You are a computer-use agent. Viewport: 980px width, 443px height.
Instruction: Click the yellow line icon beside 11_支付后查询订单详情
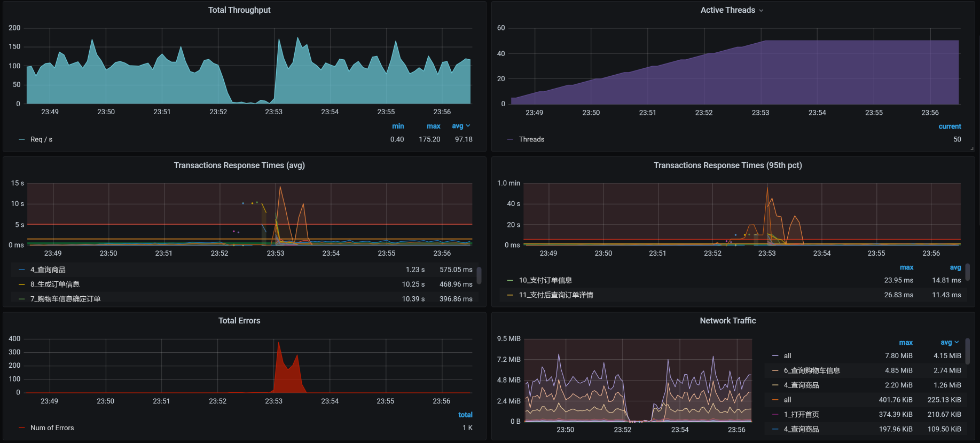click(x=510, y=295)
